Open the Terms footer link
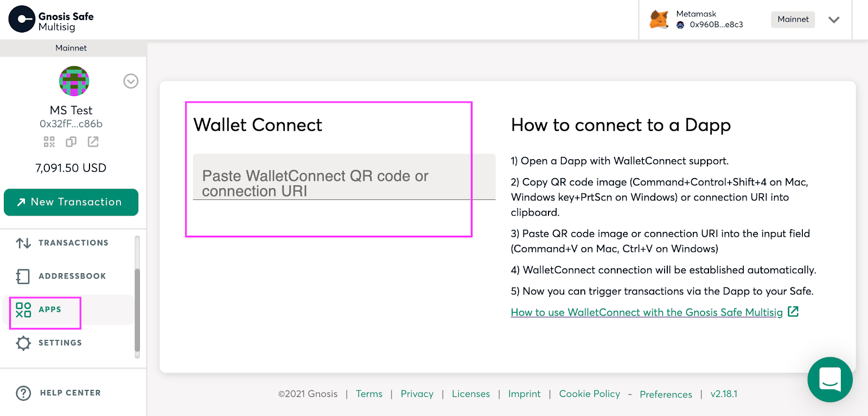868x416 pixels. (369, 394)
